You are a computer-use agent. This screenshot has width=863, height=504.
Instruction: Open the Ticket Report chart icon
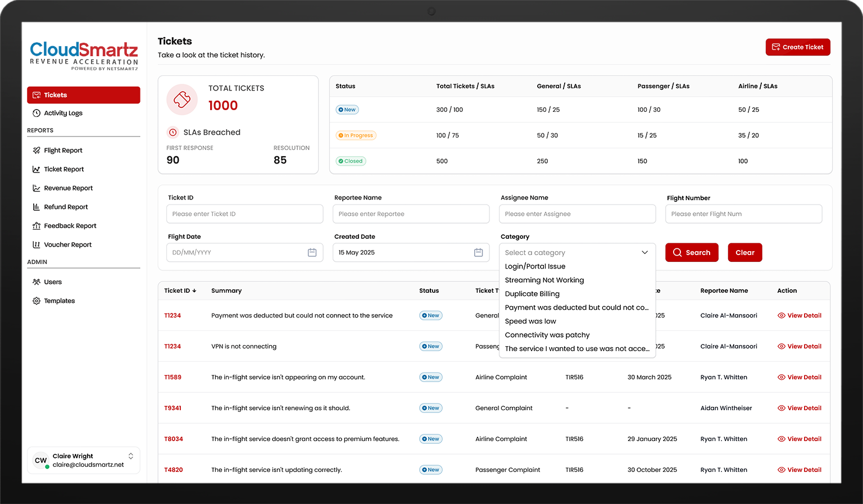point(37,169)
